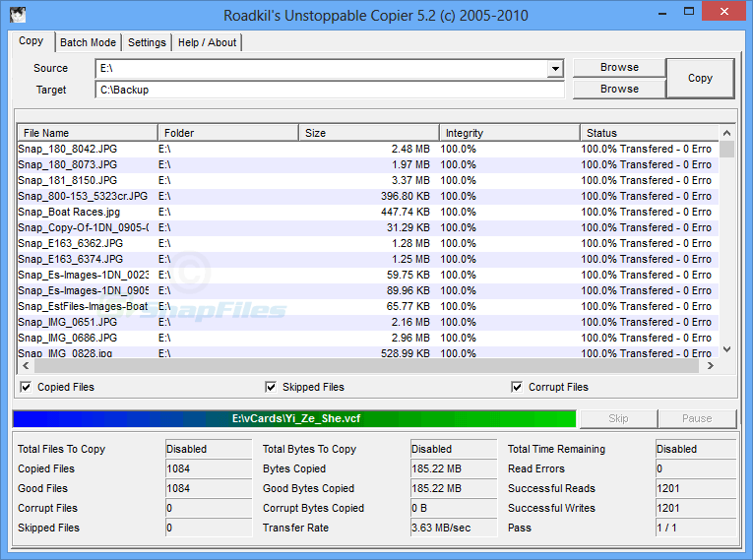Select row Snap_EstFiles-Images-Boat
This screenshot has height=560, width=753.
368,306
